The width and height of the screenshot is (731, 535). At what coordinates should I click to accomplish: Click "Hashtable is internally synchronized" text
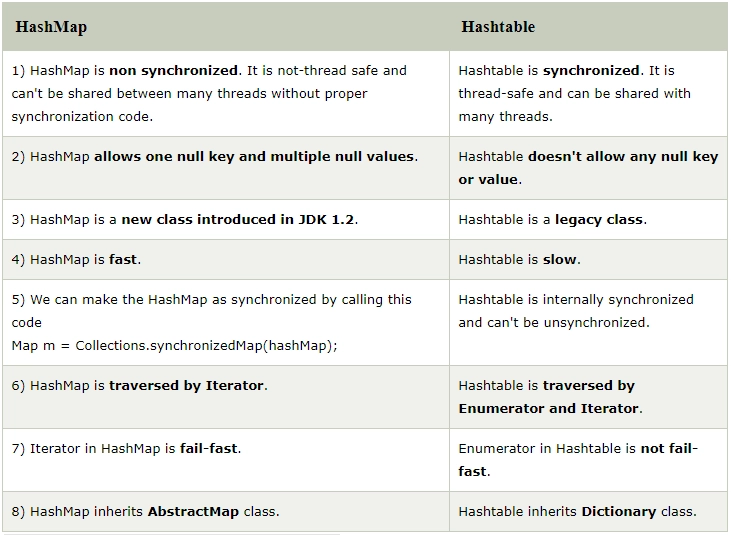575,299
